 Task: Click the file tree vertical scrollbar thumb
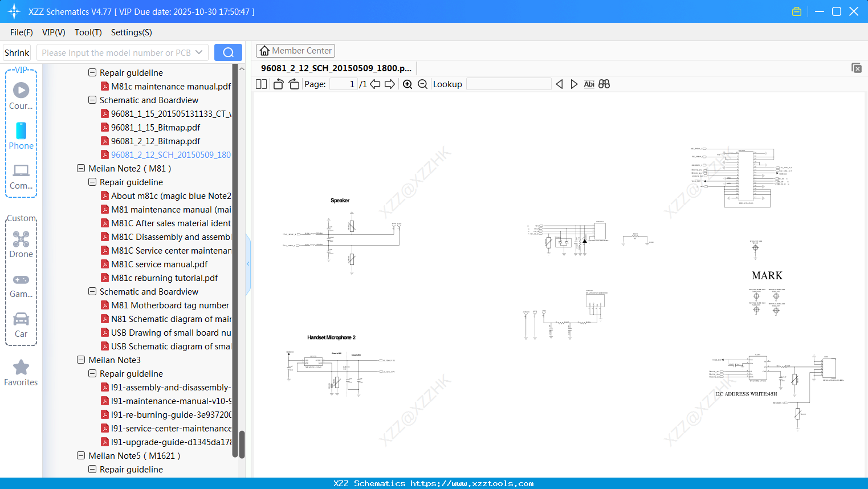click(242, 444)
